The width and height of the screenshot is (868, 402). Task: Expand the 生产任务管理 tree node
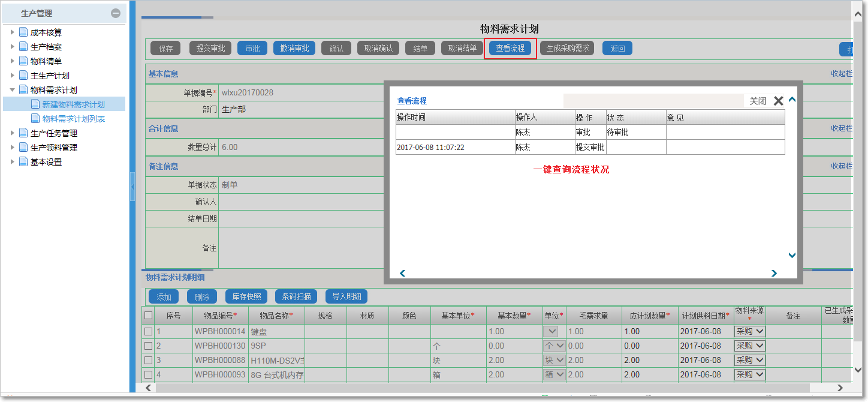tap(11, 133)
